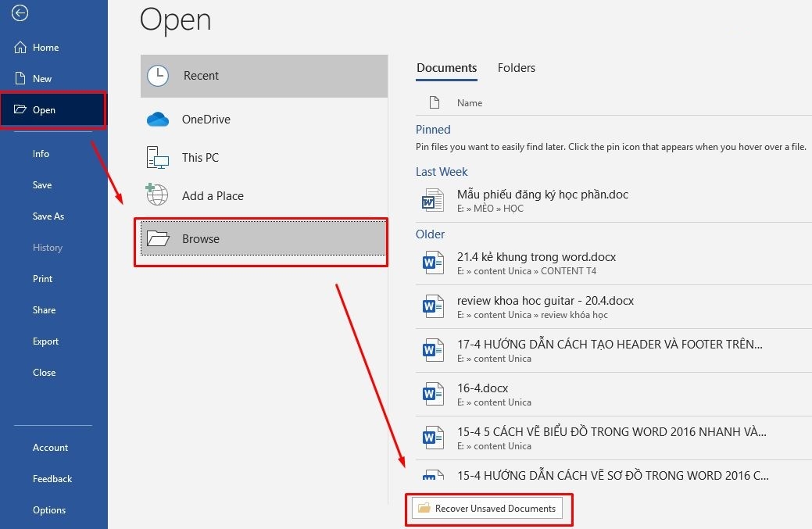Click the Last Week section heading
This screenshot has height=529, width=812.
pyautogui.click(x=442, y=172)
